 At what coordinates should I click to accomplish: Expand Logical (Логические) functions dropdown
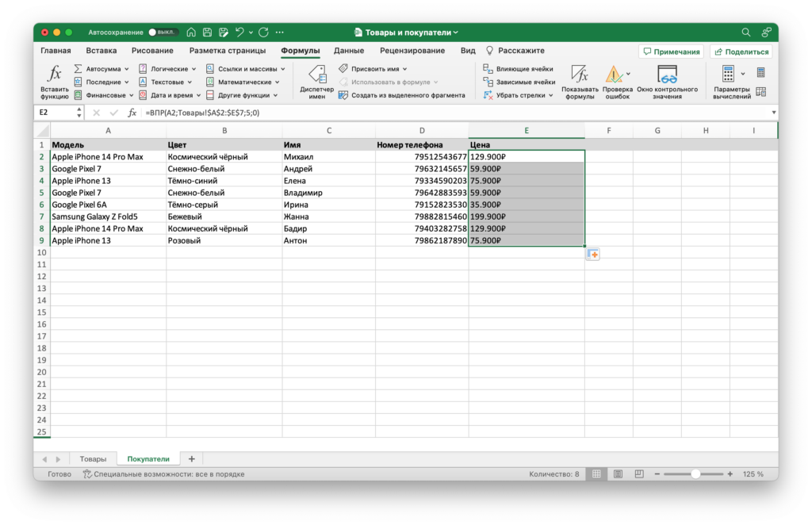coord(194,69)
